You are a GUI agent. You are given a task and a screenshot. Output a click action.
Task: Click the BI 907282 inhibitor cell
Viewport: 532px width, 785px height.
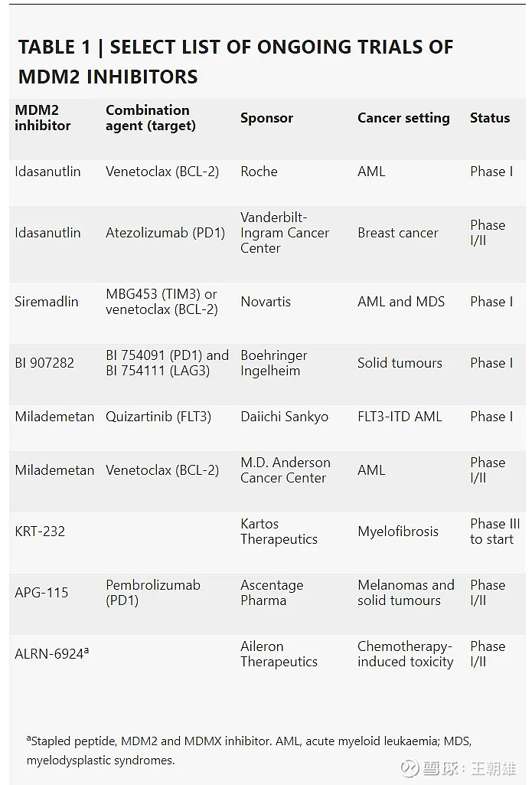point(44,363)
